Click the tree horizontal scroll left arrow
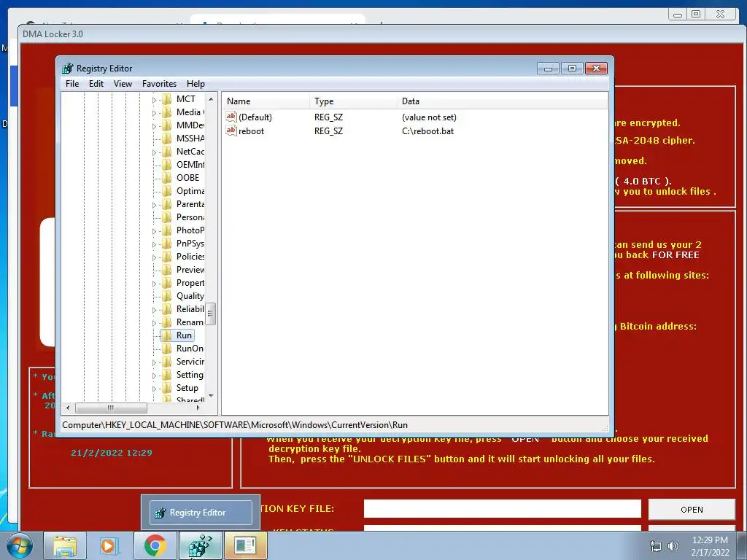747x560 pixels. tap(68, 408)
